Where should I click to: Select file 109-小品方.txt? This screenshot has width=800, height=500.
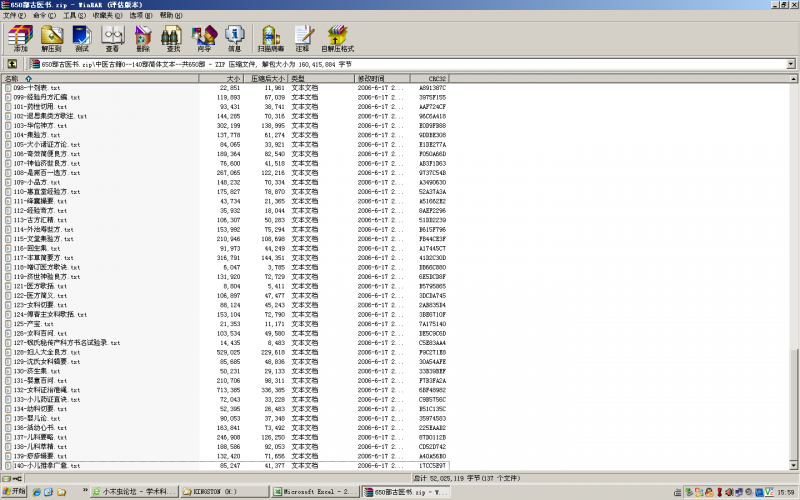tap(37, 182)
